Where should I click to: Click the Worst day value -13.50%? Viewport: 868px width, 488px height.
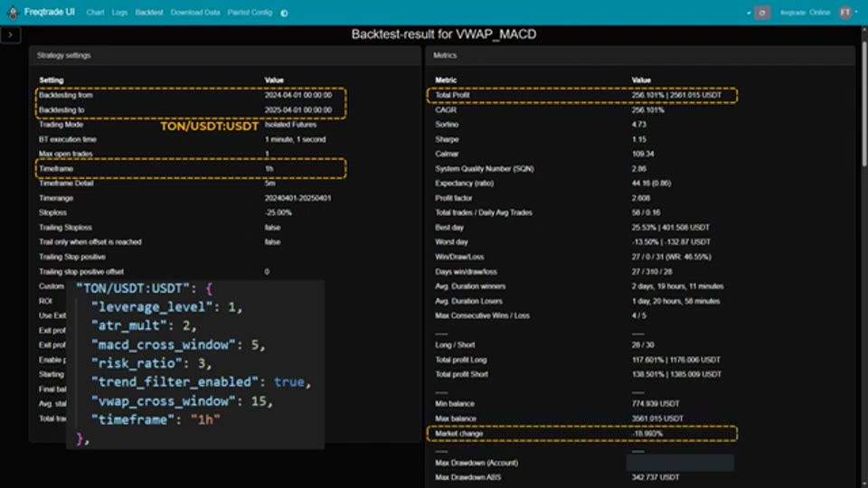click(671, 242)
